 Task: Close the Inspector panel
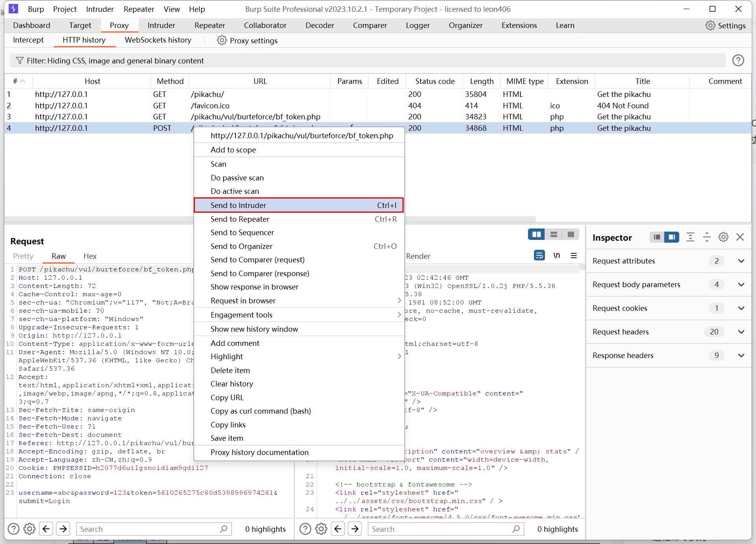coord(740,237)
